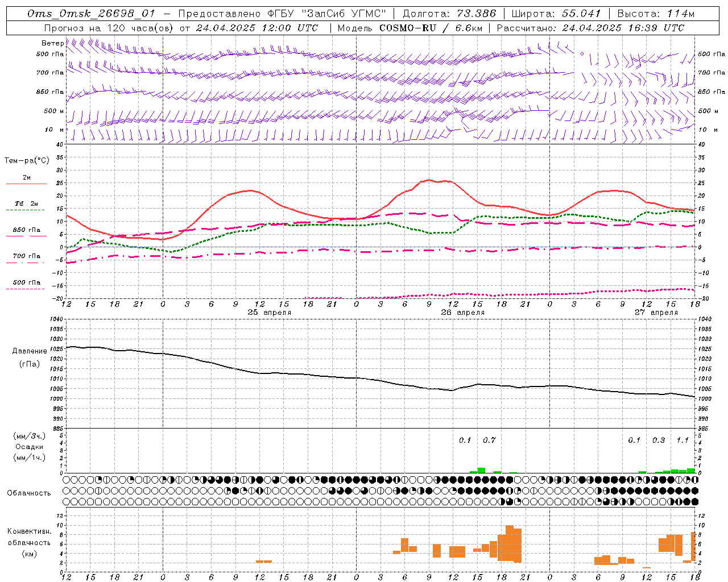Viewport: 728px width, 582px height.
Task: Click the Td 2м legend label
Action: point(26,203)
